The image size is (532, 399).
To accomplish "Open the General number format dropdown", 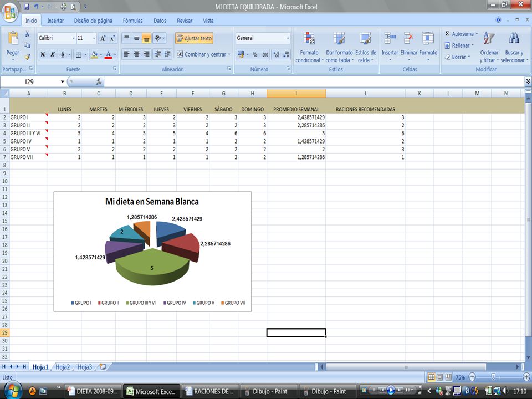I will 288,38.
